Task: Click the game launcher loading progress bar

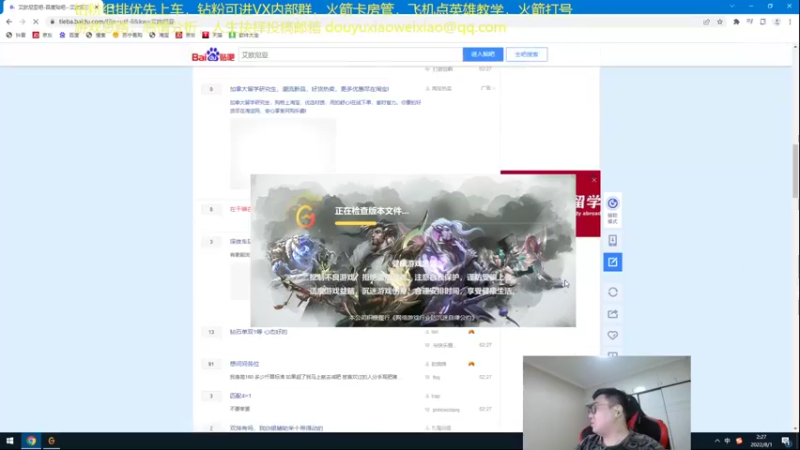Action: 439,223
